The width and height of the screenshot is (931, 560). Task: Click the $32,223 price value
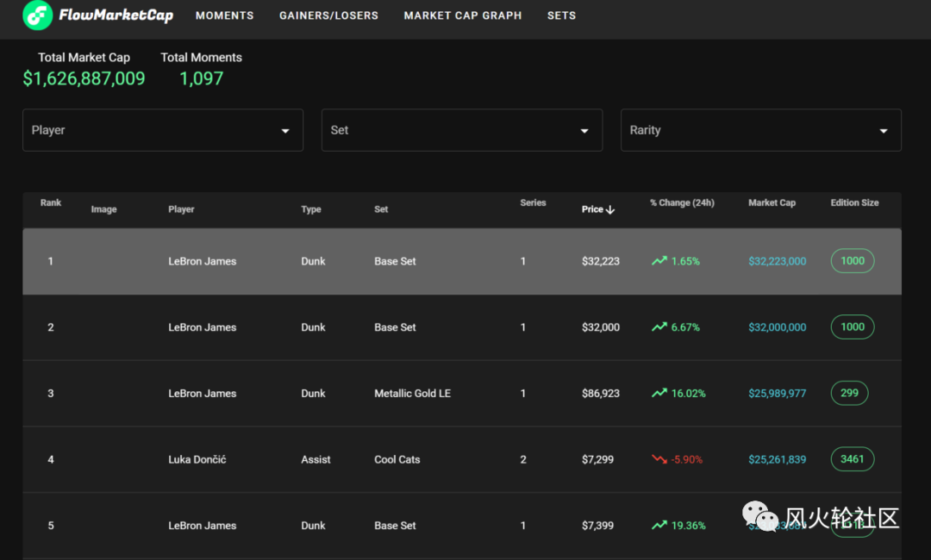(x=601, y=261)
